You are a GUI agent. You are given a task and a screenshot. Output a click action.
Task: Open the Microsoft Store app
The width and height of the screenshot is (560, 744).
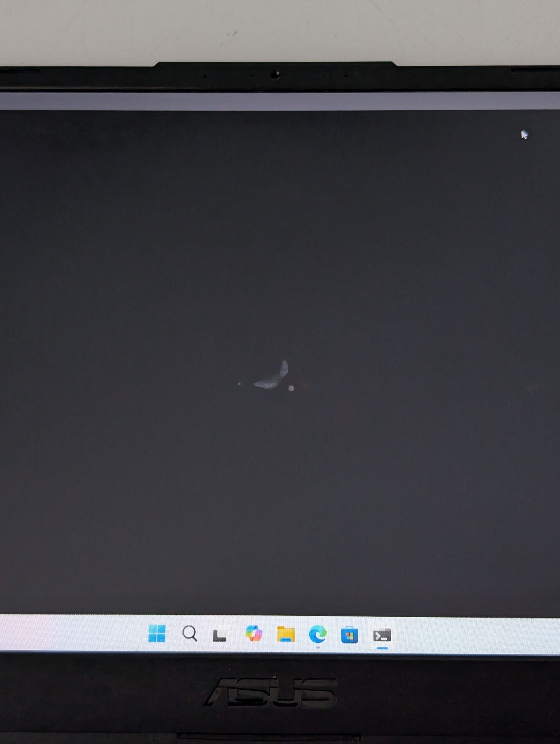coord(349,635)
